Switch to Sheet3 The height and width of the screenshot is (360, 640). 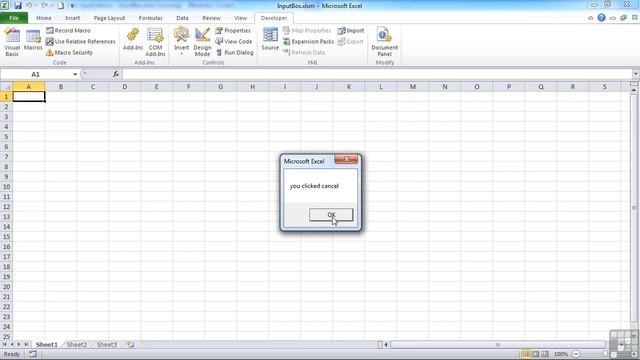point(107,345)
